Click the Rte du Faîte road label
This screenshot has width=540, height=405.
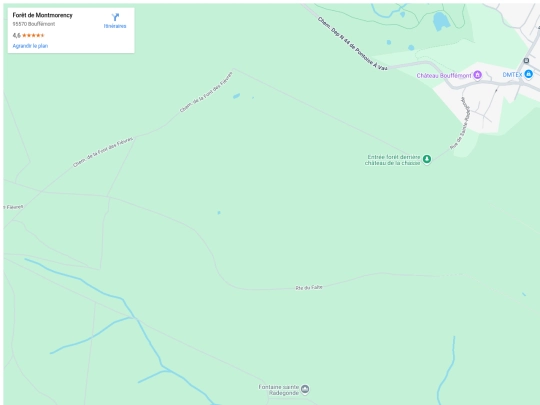coord(309,287)
